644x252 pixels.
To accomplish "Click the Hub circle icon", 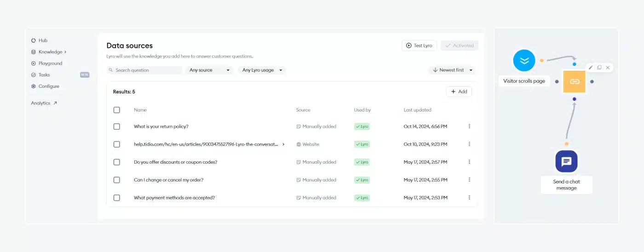I will [x=33, y=40].
